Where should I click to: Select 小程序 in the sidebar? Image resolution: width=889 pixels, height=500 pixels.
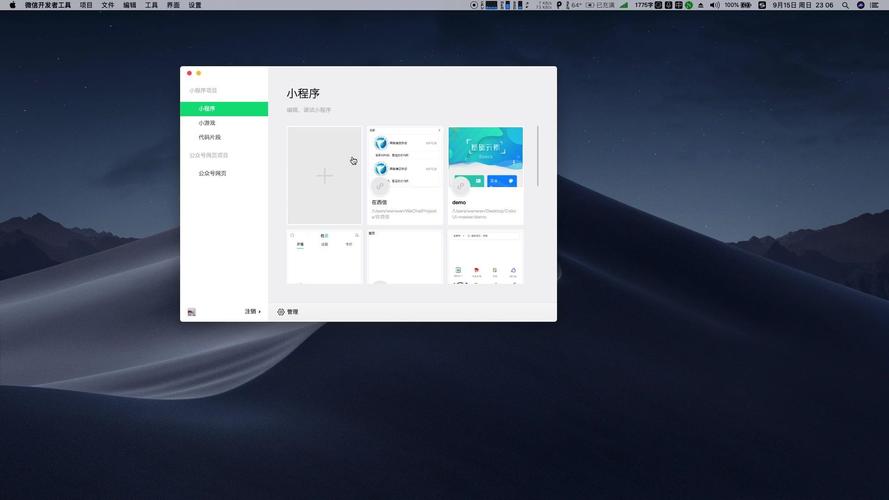[224, 108]
